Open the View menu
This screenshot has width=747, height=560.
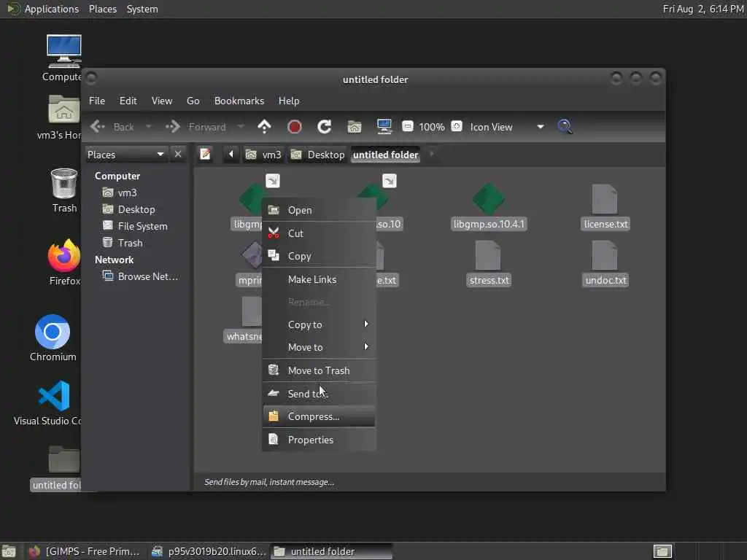162,101
